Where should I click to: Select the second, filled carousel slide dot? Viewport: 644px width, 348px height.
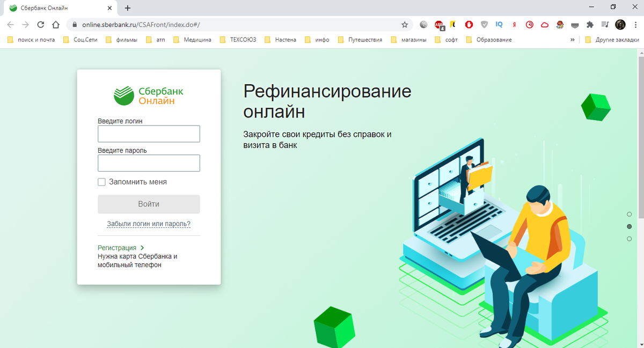[x=630, y=227]
